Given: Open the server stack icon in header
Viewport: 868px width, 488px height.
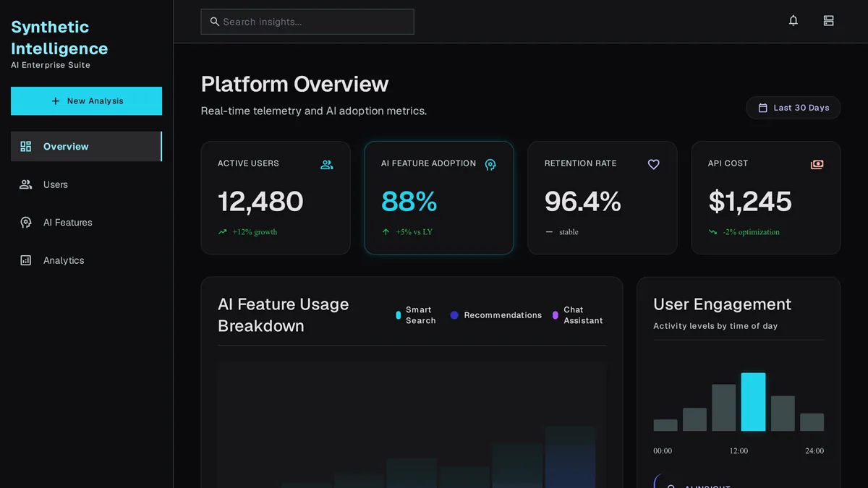Looking at the screenshot, I should (x=829, y=21).
